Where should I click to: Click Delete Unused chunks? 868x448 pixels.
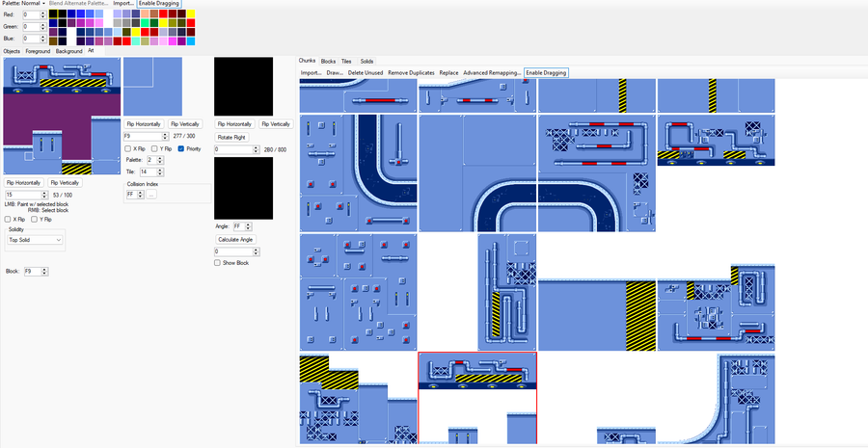[366, 72]
